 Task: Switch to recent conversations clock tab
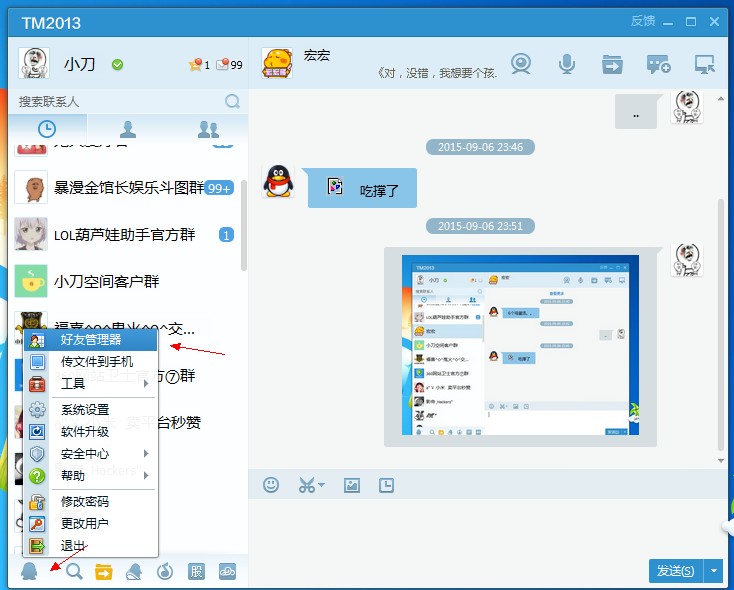click(47, 129)
